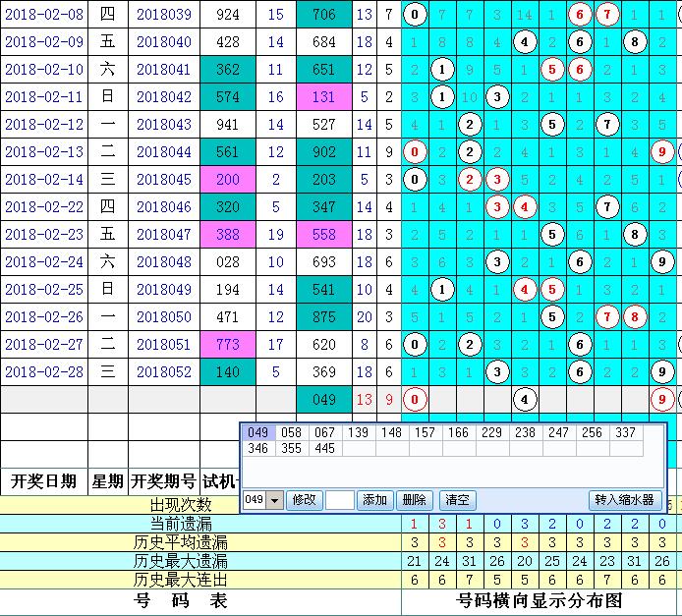Viewport: 682px width, 616px height.
Task: Open the 049 number dropdown
Action: (x=274, y=500)
